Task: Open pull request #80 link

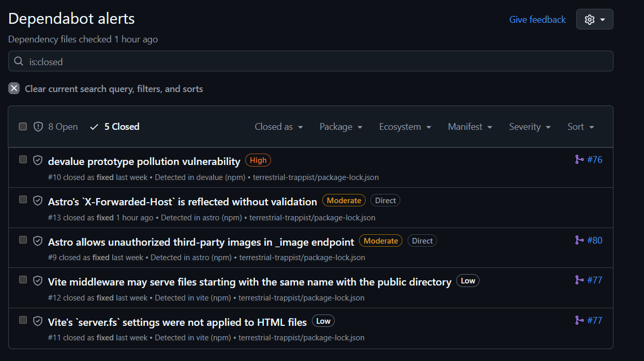Action: click(x=595, y=240)
